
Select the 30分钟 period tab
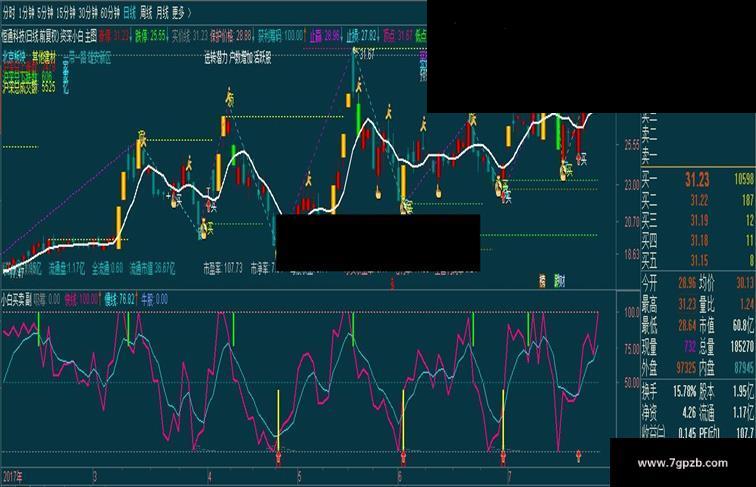[87, 14]
